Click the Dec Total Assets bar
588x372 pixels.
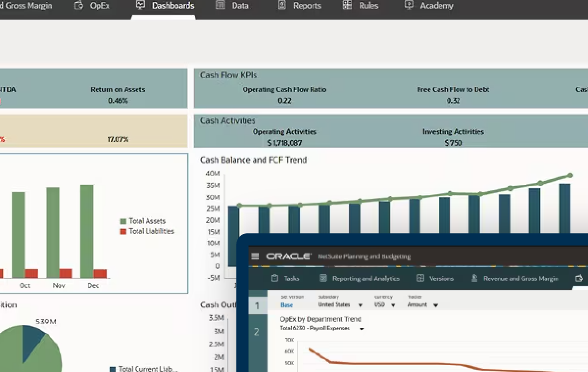[x=87, y=232]
